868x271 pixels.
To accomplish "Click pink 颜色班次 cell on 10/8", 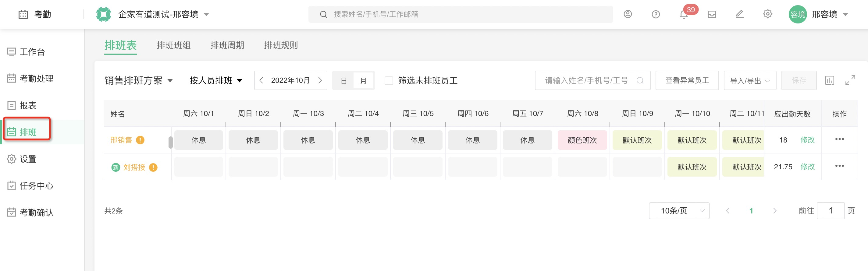I will 582,140.
